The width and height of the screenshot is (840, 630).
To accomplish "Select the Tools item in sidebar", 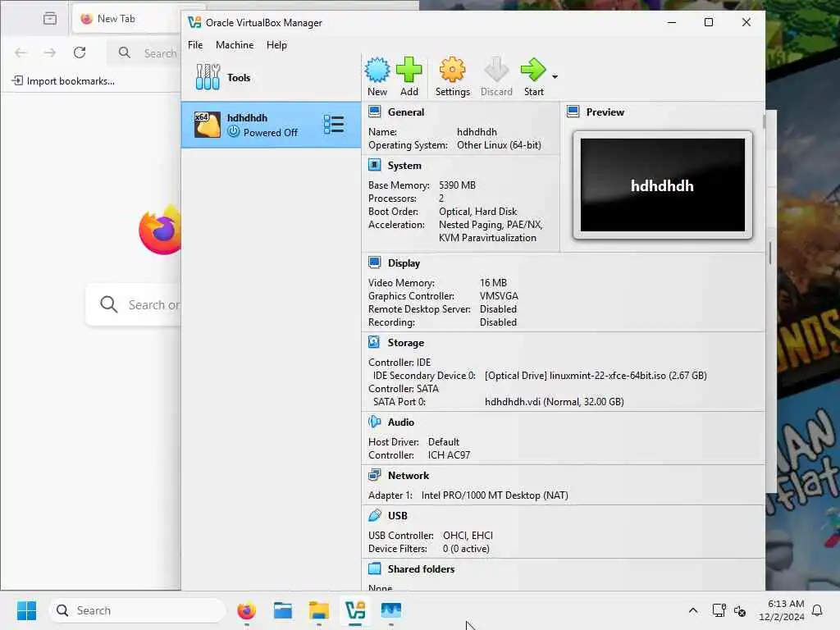I will [x=271, y=78].
